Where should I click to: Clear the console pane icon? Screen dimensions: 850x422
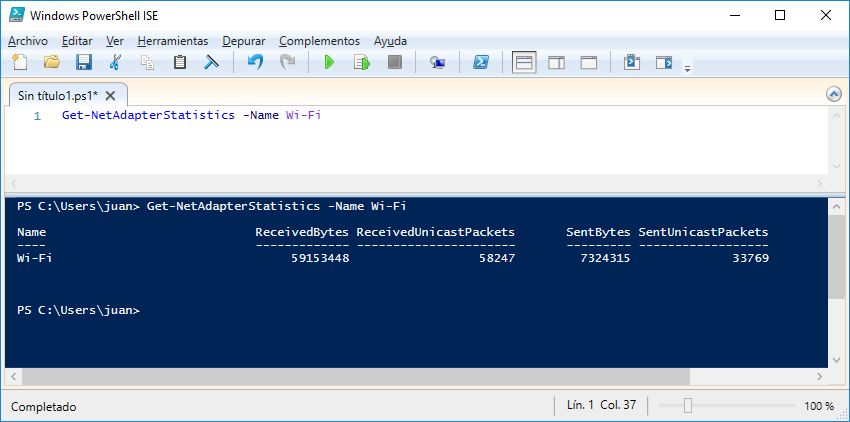click(x=211, y=62)
